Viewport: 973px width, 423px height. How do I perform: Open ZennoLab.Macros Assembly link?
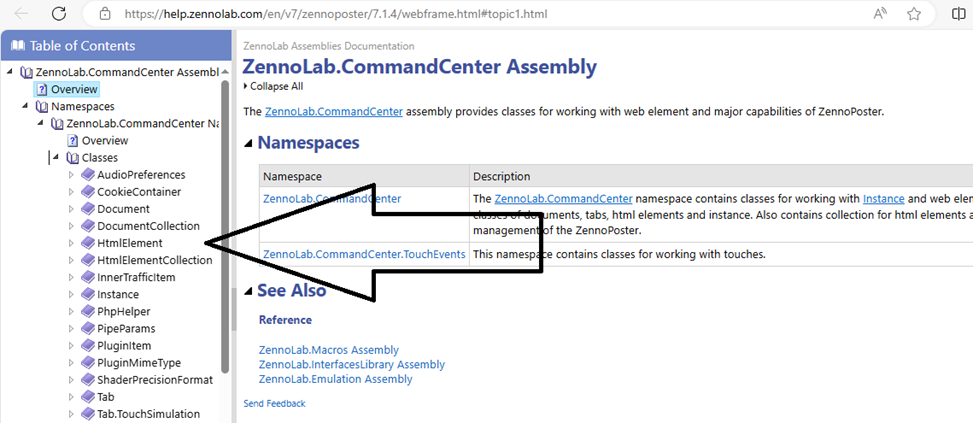328,350
